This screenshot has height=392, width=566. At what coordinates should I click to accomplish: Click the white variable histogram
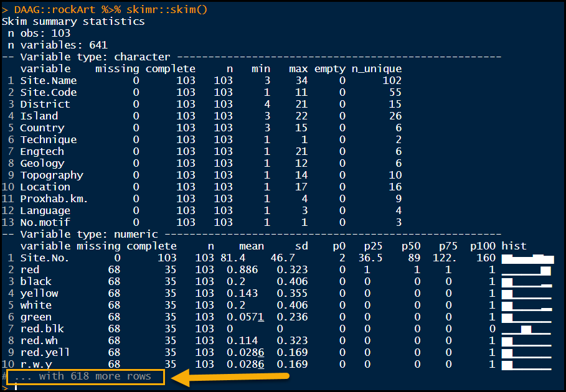click(x=527, y=305)
